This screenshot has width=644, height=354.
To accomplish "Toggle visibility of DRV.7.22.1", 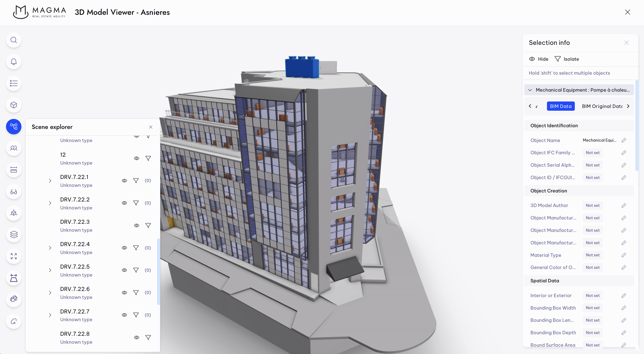I will tap(124, 181).
